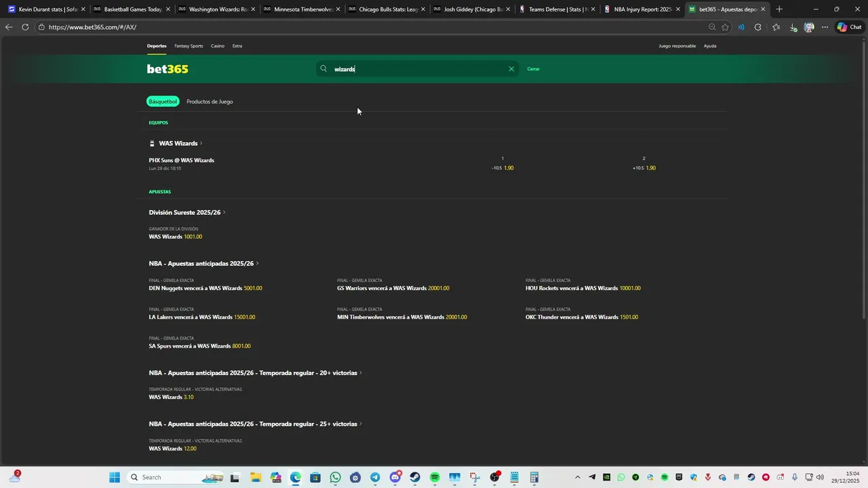868x488 pixels.
Task: Click the WAS Wizards team jersey icon
Action: click(152, 144)
